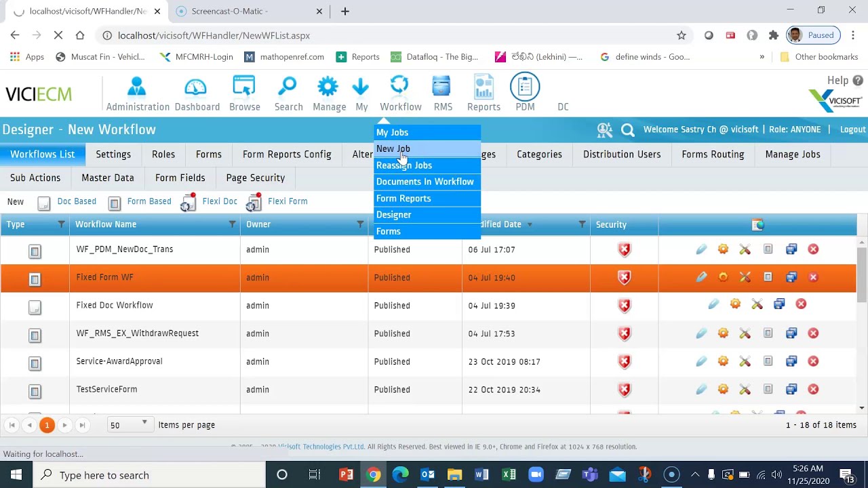
Task: Open the Page Security tab
Action: click(x=256, y=178)
